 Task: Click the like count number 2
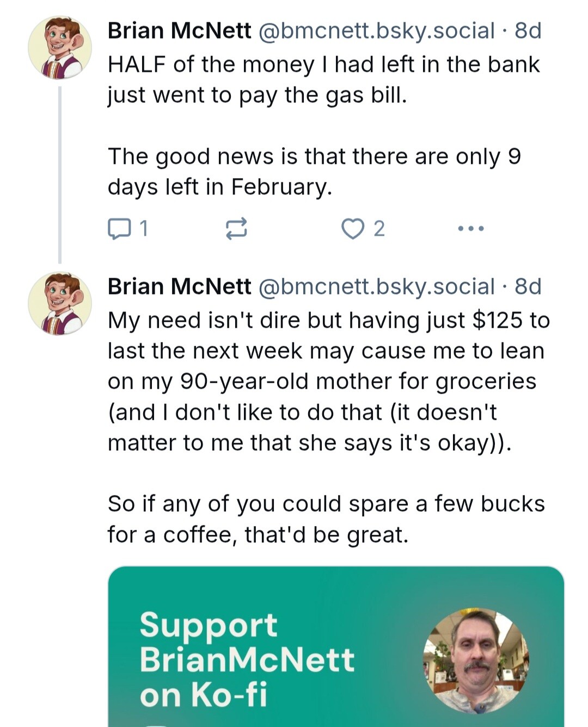379,229
